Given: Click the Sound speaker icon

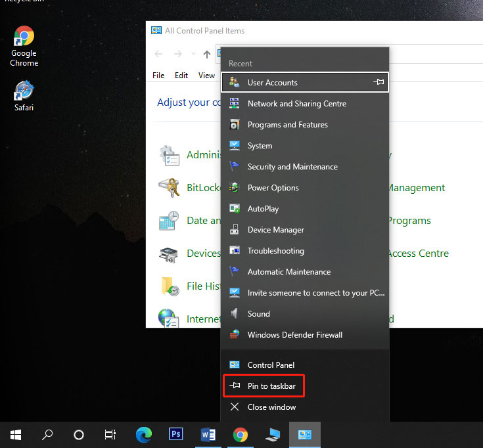Looking at the screenshot, I should tap(235, 313).
